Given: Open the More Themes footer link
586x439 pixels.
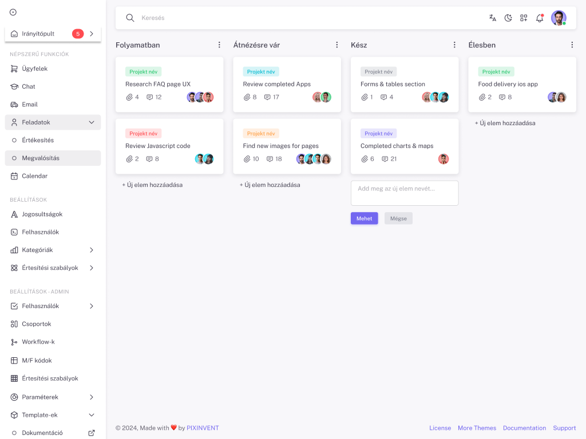Looking at the screenshot, I should [x=477, y=428].
